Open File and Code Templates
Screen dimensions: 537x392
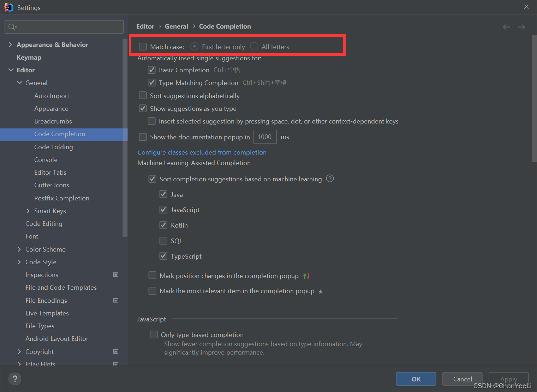[x=61, y=288]
